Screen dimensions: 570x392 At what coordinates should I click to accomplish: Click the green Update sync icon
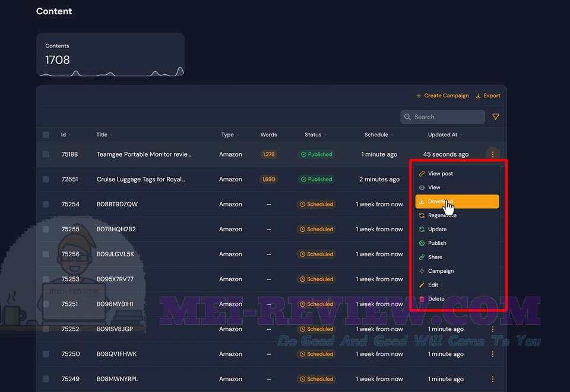[x=422, y=230]
